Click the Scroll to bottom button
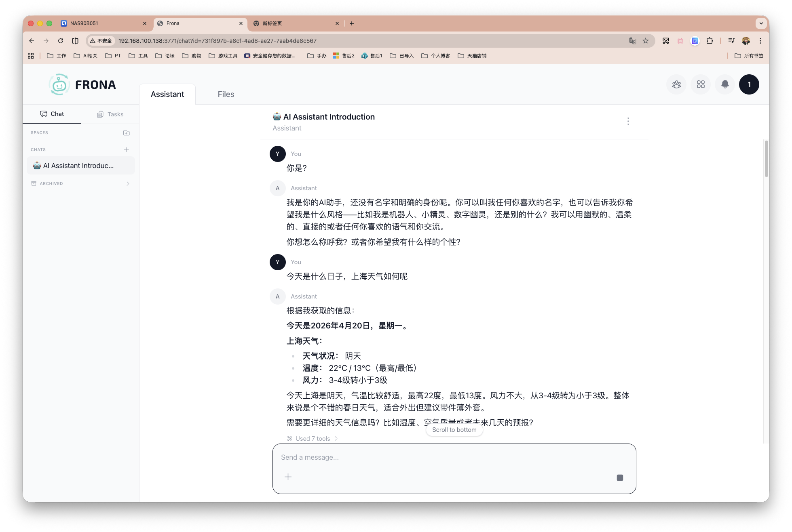The width and height of the screenshot is (792, 532). coord(454,429)
